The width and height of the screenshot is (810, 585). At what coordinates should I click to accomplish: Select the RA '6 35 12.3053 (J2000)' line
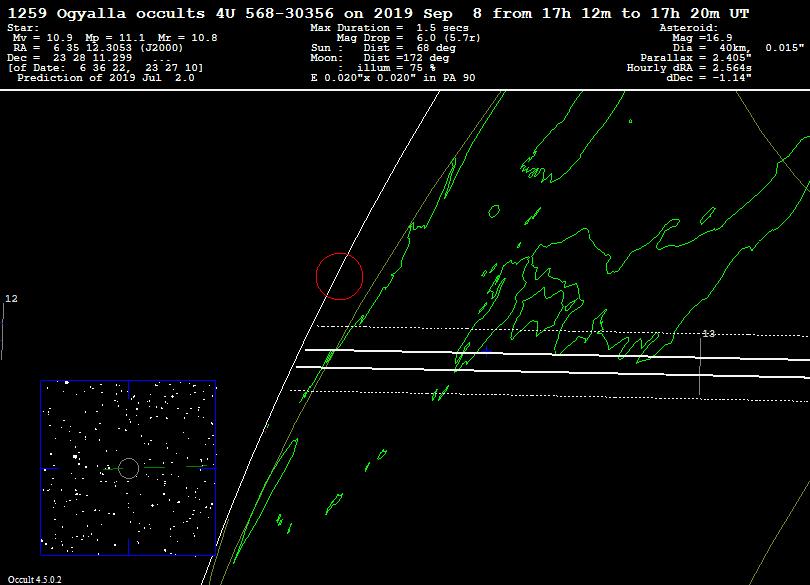[98, 48]
